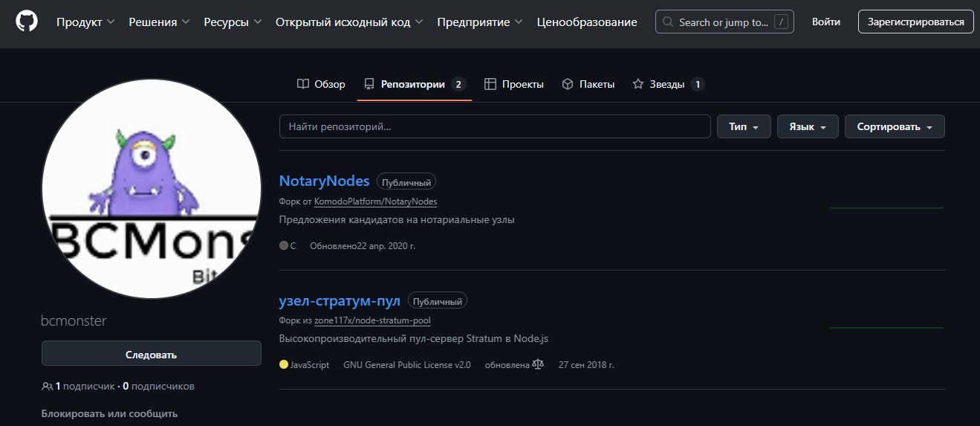Click the Публичный label beside узел-стратум-пул
The width and height of the screenshot is (980, 426).
click(x=438, y=301)
